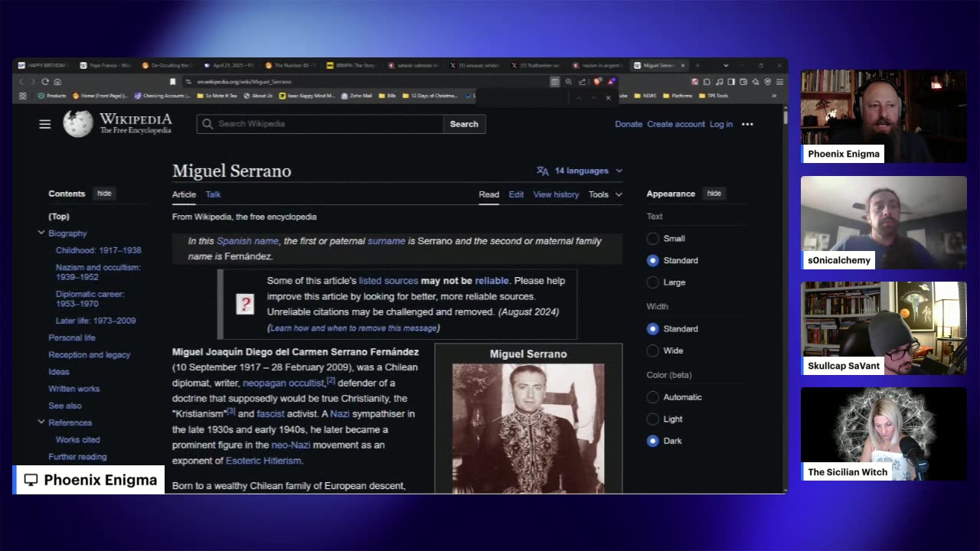Click in the Search Wikipedia input field

[x=319, y=124]
